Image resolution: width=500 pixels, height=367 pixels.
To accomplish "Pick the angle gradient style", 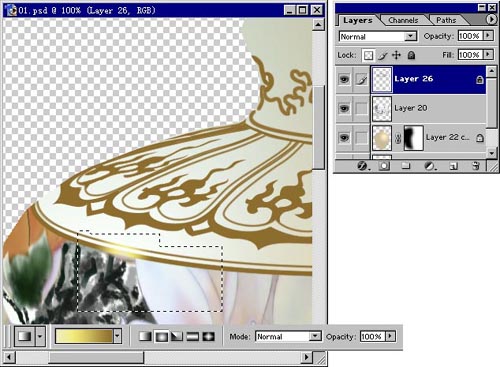I will point(177,336).
